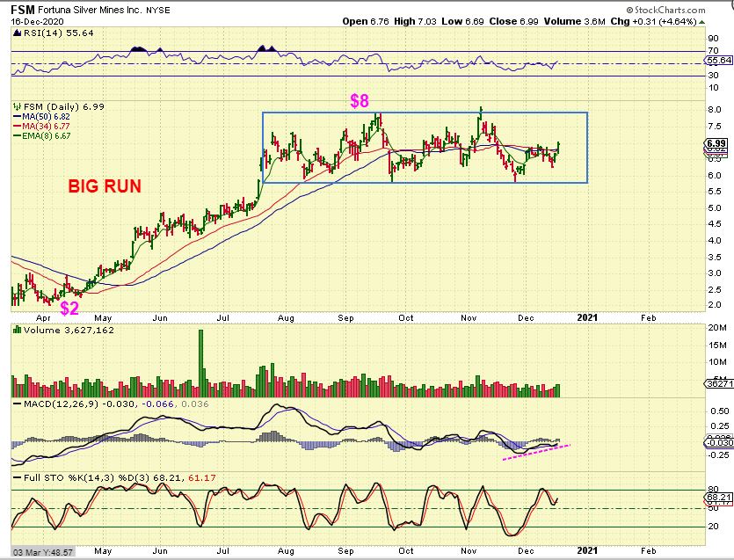Click the 03 Mar Y:48.57 readout at the bottom left

(x=42, y=552)
